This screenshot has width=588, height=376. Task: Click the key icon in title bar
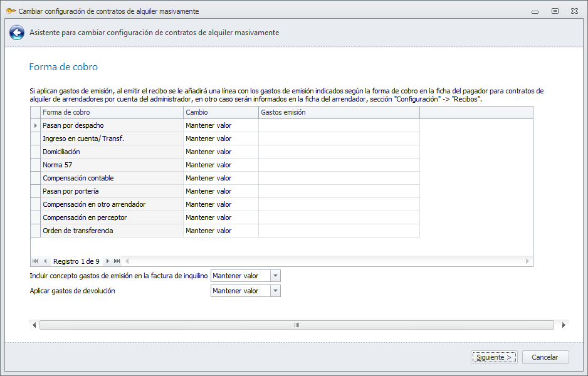tap(11, 11)
